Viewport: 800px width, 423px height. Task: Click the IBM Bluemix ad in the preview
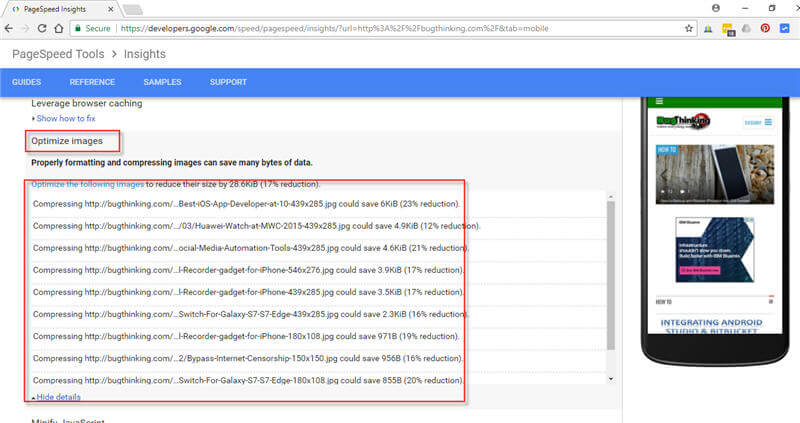point(714,250)
